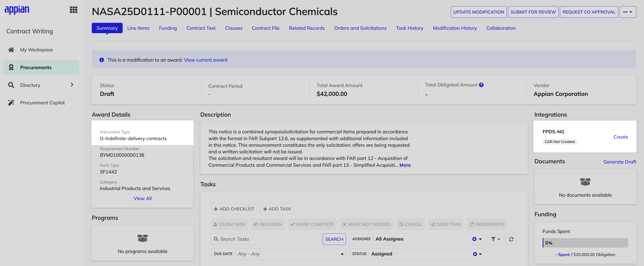Viewport: 644px width, 266px height.
Task: Expand the Due Date range dropdown
Action: pyautogui.click(x=342, y=254)
